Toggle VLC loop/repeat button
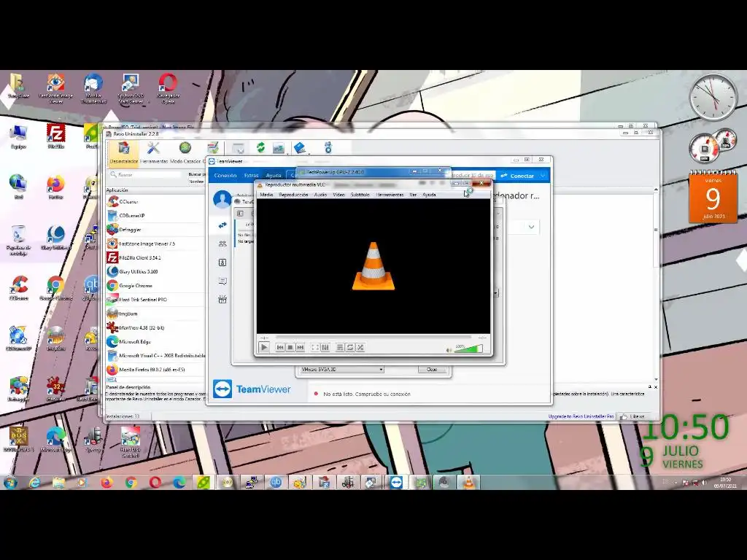Screen dimensions: 747x560 350,348
